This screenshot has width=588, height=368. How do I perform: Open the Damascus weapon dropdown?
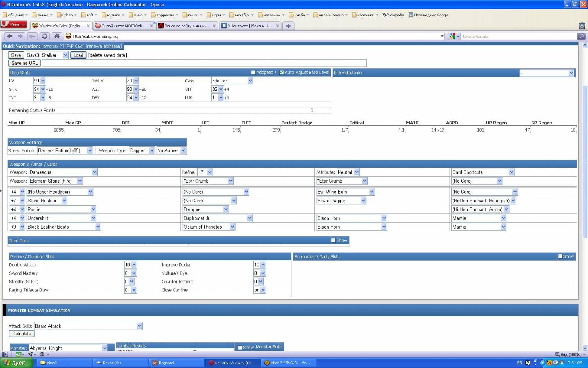coord(63,172)
